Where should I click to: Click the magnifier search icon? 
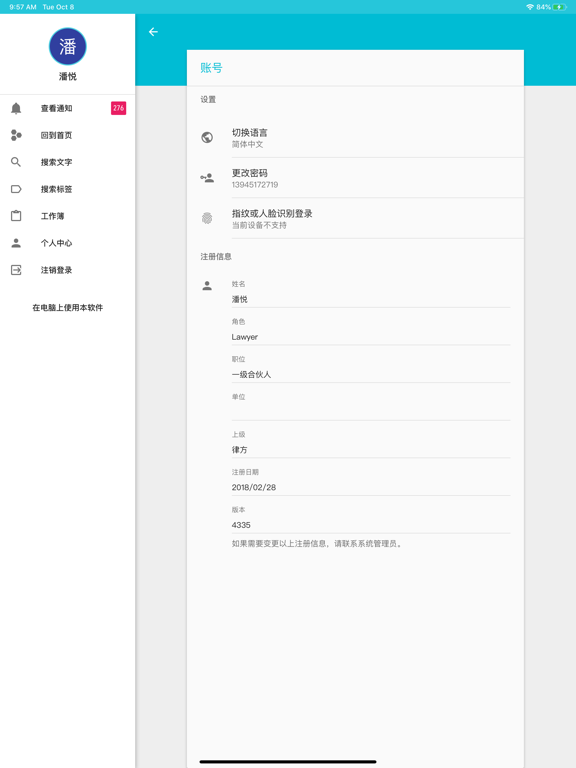(x=16, y=162)
